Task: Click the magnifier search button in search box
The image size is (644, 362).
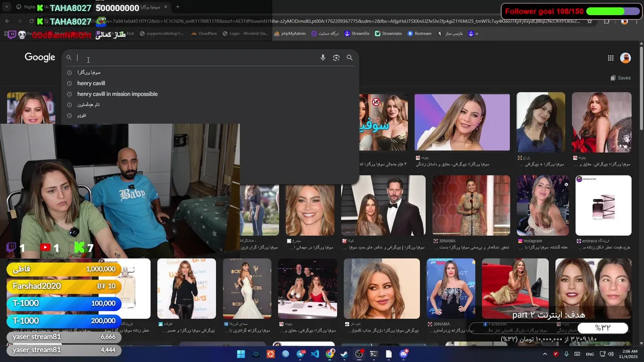Action: pyautogui.click(x=350, y=58)
